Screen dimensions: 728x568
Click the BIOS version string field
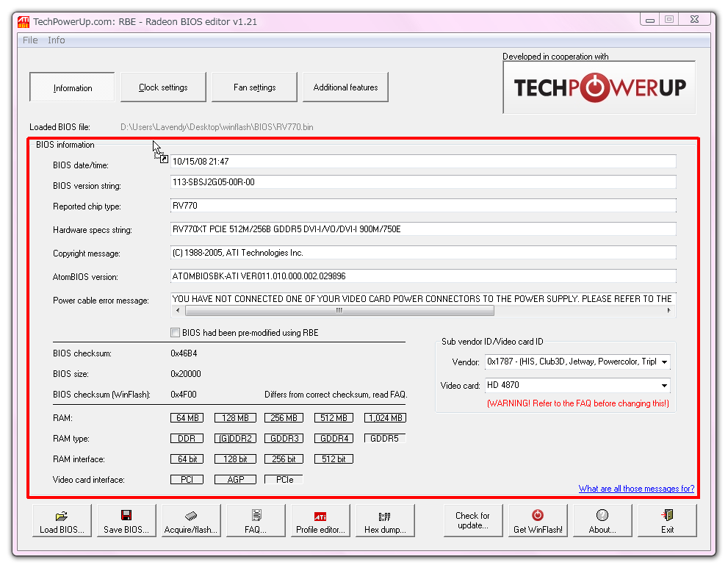tap(423, 182)
